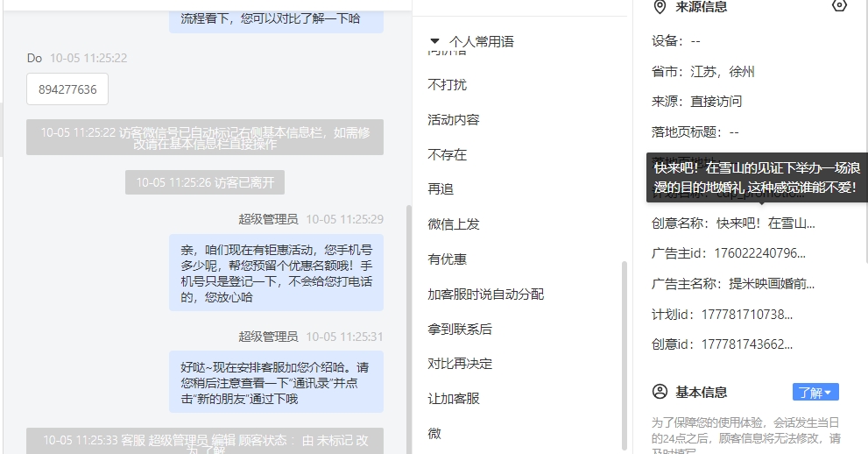Image resolution: width=868 pixels, height=454 pixels.
Task: Click the 落地页标题 row
Action: pyautogui.click(x=695, y=131)
